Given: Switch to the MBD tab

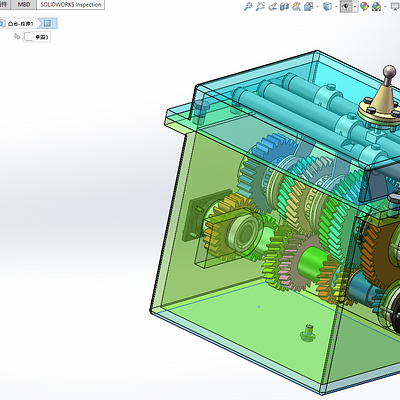Looking at the screenshot, I should [x=24, y=5].
